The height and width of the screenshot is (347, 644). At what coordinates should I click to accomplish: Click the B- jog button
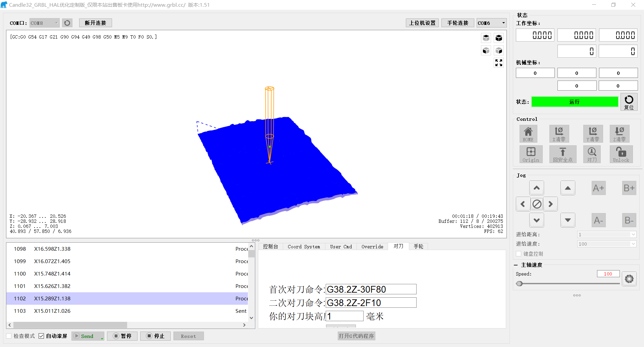(x=629, y=220)
